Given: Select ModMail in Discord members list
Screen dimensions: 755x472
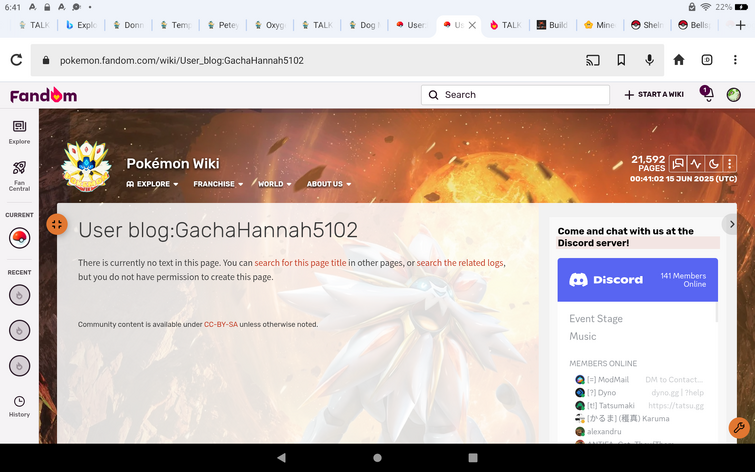Looking at the screenshot, I should [x=639, y=380].
